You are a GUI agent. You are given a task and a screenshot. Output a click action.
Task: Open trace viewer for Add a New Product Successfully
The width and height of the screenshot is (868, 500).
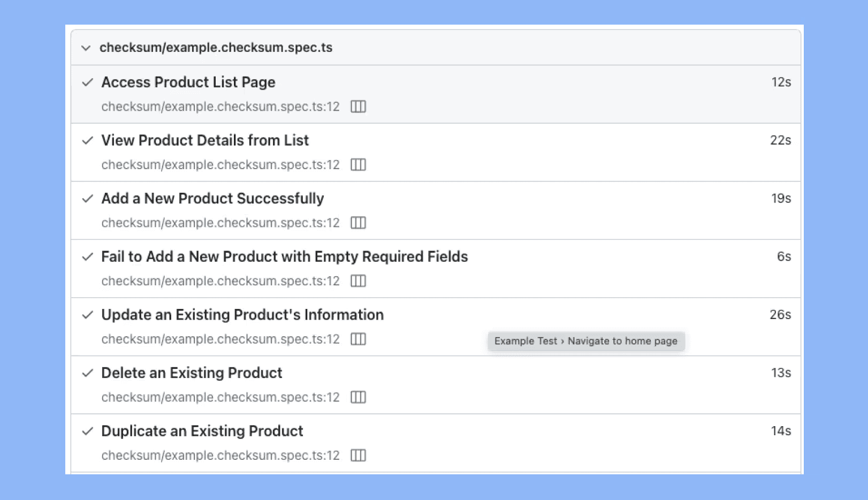(359, 223)
